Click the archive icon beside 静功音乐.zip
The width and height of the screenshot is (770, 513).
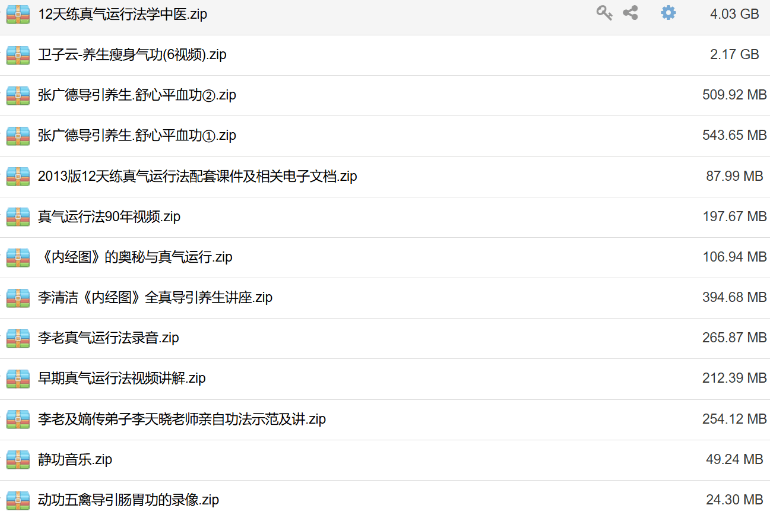click(18, 459)
